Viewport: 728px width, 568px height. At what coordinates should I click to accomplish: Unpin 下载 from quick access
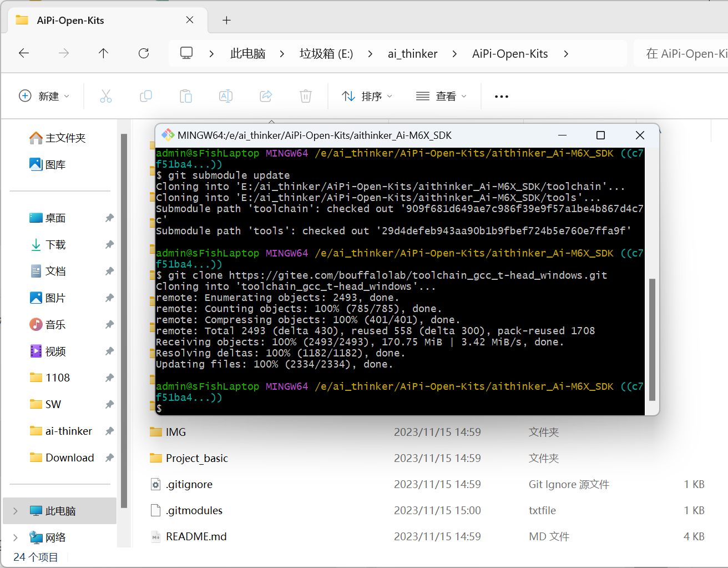tap(109, 245)
